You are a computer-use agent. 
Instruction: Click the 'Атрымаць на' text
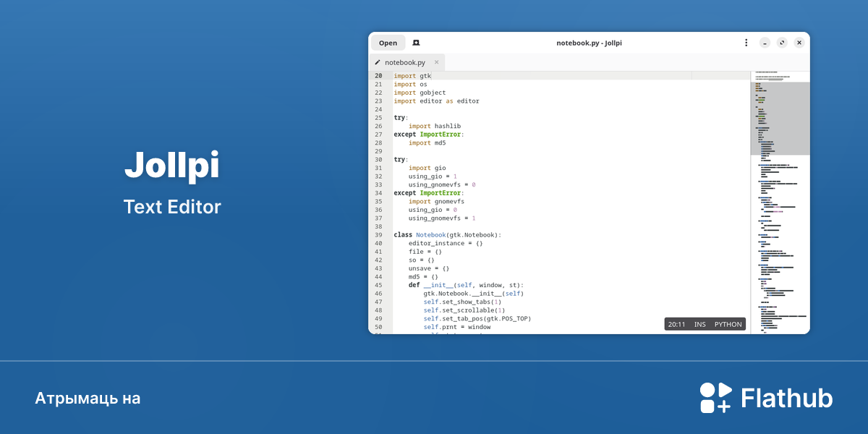pos(88,399)
